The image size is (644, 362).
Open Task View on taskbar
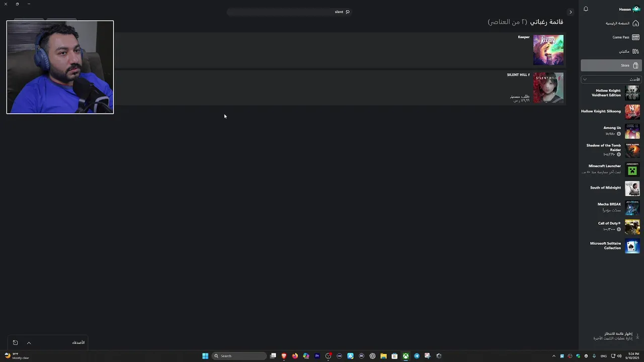coord(273,356)
